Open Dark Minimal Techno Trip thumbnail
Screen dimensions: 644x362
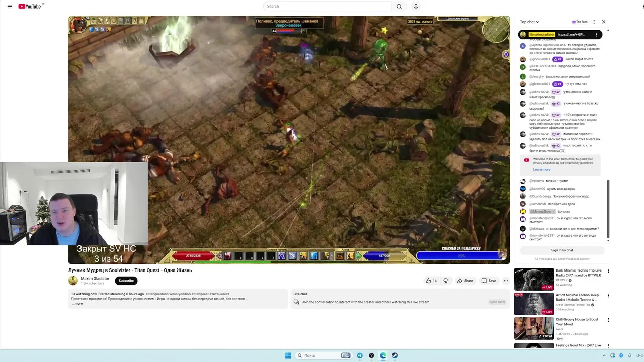[534, 279]
